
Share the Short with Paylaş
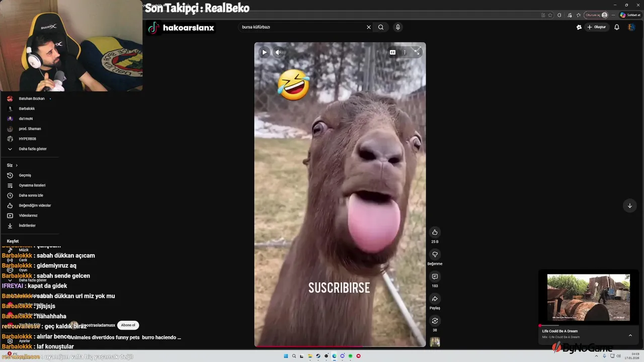pos(435,299)
